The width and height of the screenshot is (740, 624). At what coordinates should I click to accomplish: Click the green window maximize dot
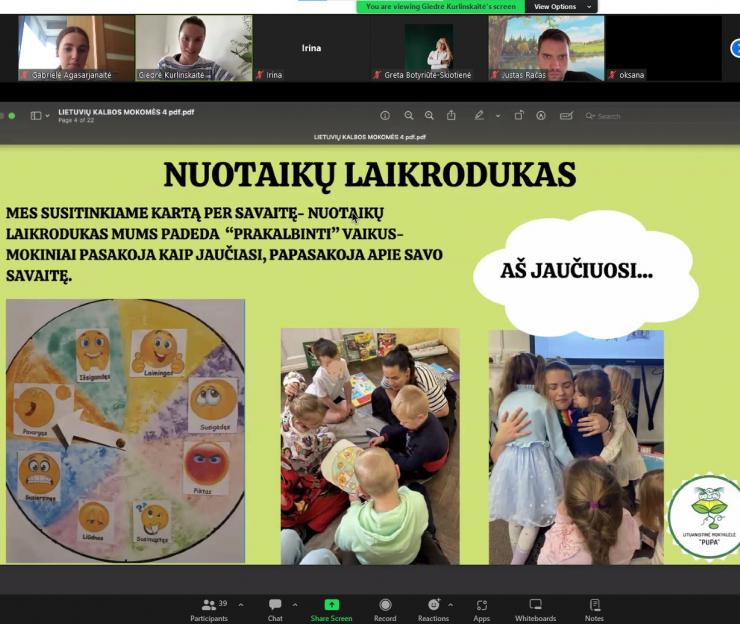tap(12, 116)
